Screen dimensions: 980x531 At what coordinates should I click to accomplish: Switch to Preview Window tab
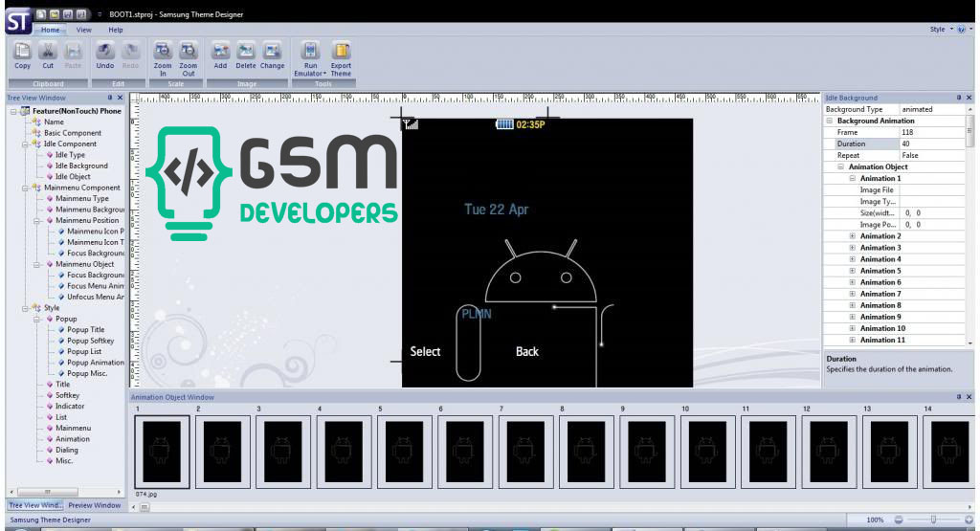pos(95,505)
